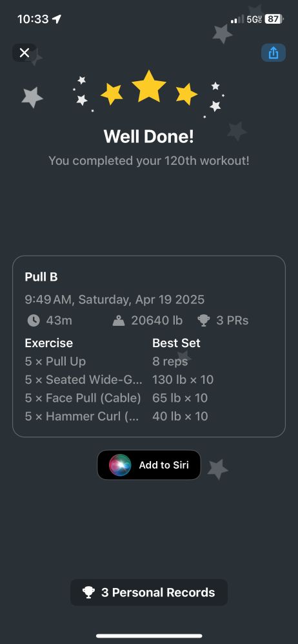The image size is (298, 644).
Task: Tap the right small gold star
Action: click(186, 94)
